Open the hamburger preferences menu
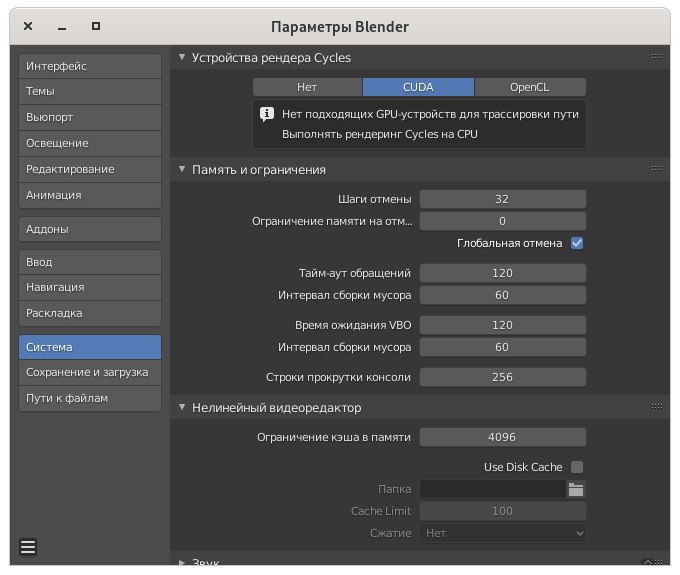This screenshot has width=680, height=575. (x=28, y=546)
